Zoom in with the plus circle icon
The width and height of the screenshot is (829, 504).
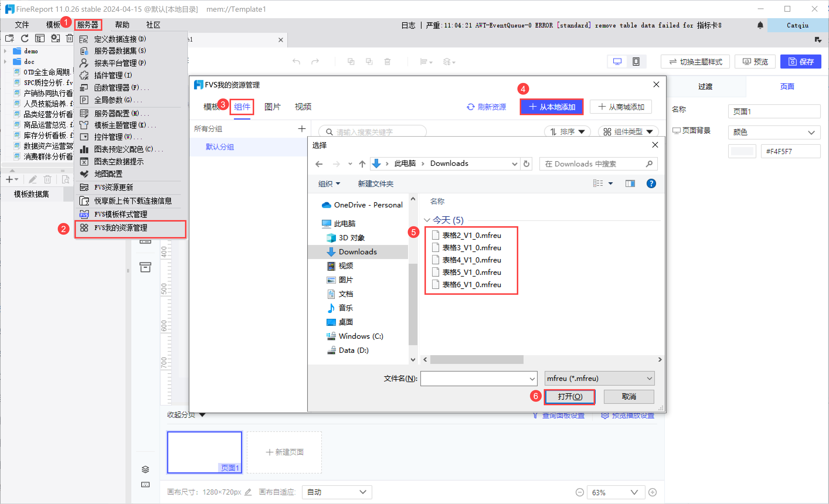click(652, 493)
